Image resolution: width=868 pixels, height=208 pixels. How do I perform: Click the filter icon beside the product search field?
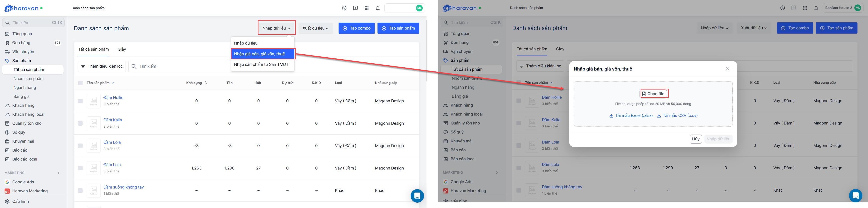(x=83, y=66)
